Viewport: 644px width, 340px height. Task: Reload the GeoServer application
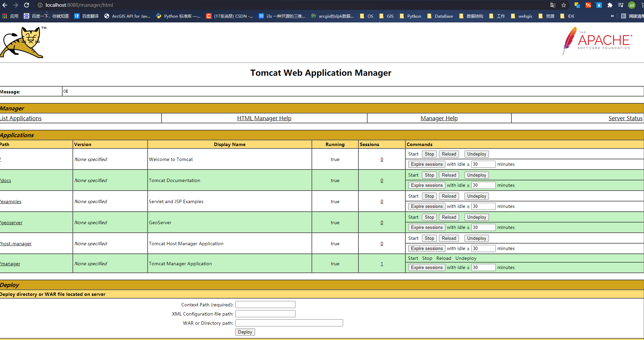449,217
